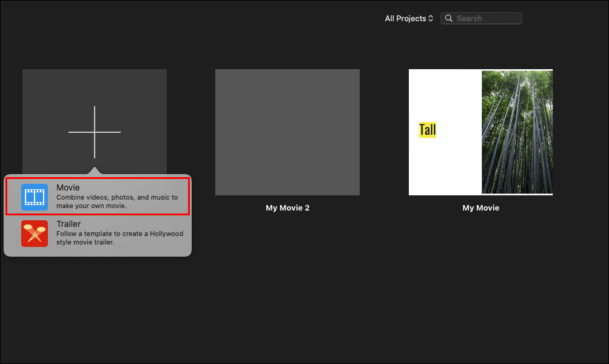Click the gray placeholder thumbnail of My Movie 2
The image size is (609, 364).
pos(288,132)
